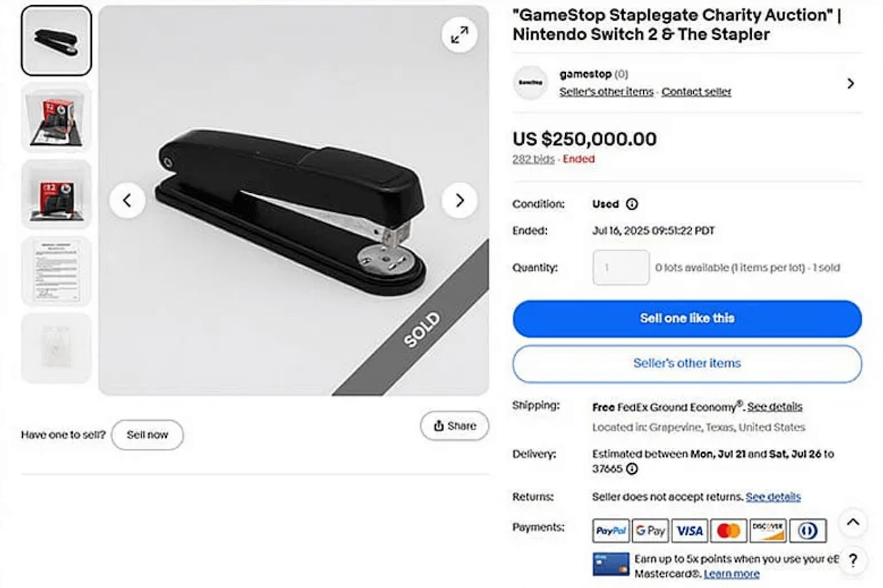The width and height of the screenshot is (883, 588).
Task: Open the delivery zip code info icon
Action: [631, 469]
